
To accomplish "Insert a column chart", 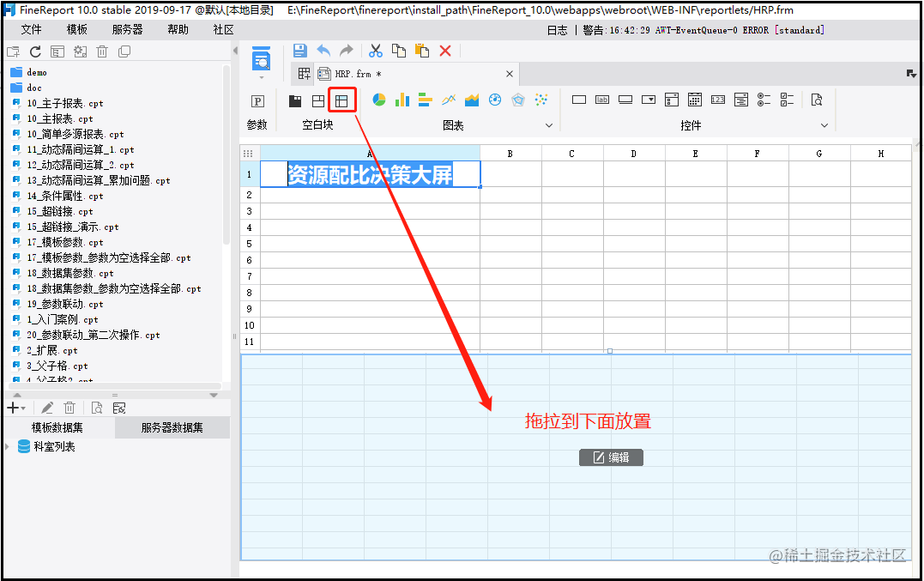I will [402, 100].
